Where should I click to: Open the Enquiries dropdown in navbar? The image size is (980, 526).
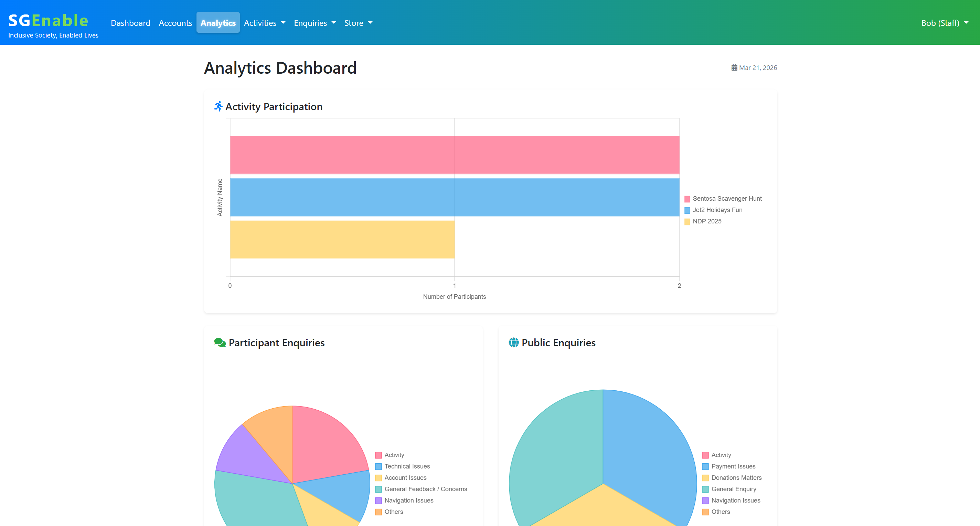(x=315, y=23)
